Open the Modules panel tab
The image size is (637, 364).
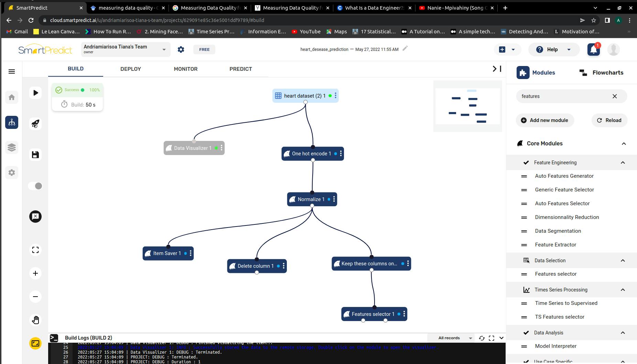[x=536, y=73]
